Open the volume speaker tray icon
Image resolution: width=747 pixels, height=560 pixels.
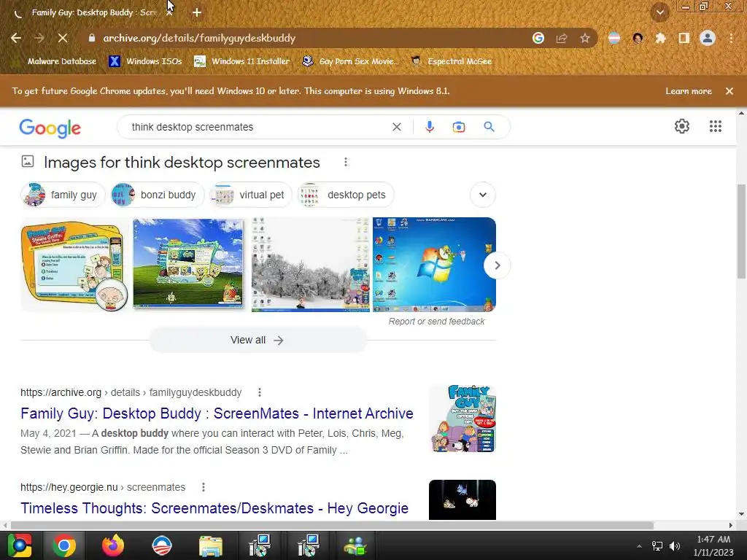[674, 546]
